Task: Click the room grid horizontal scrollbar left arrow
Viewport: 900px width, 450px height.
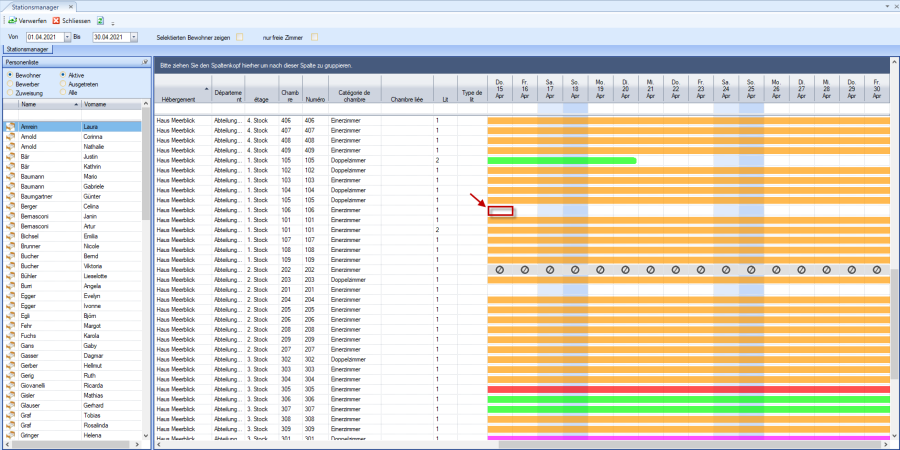Action: click(158, 444)
